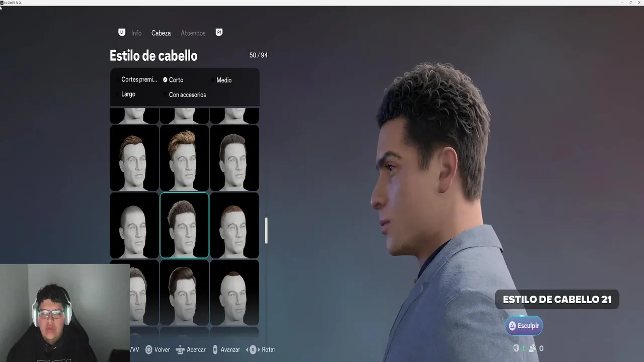
Task: Click the hairstyle list scrollbar handle
Action: pos(266,231)
